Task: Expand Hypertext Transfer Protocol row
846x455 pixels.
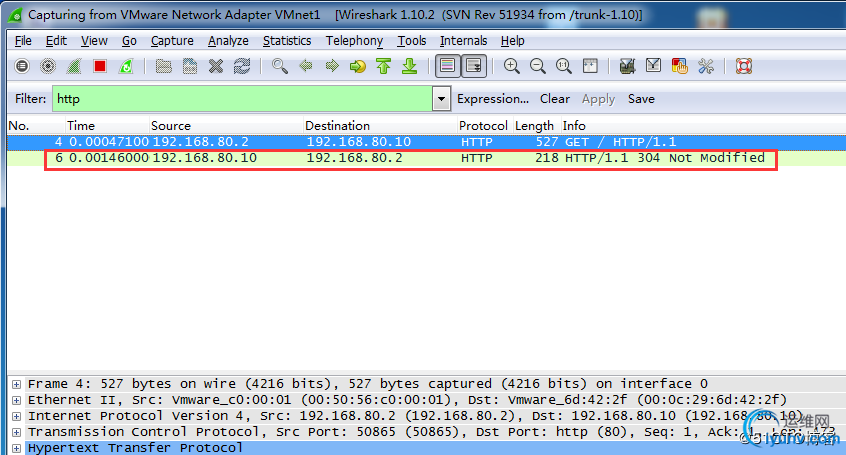Action: point(16,449)
